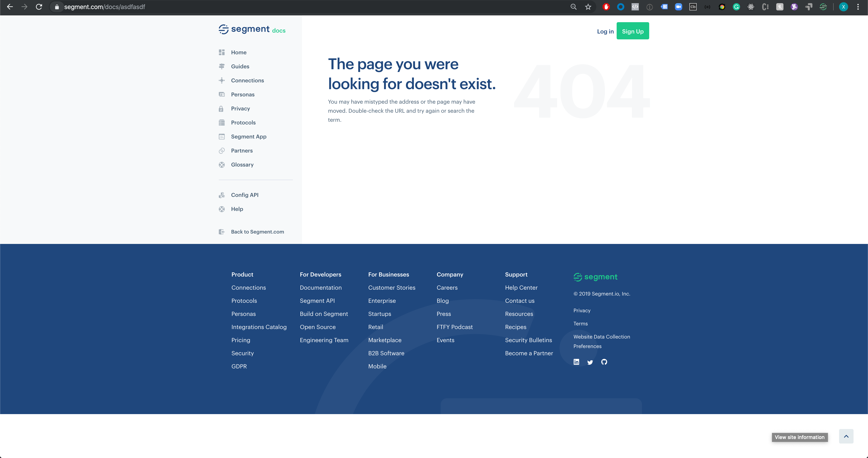Click the padlock site info icon
Image resolution: width=868 pixels, height=458 pixels.
pyautogui.click(x=57, y=7)
